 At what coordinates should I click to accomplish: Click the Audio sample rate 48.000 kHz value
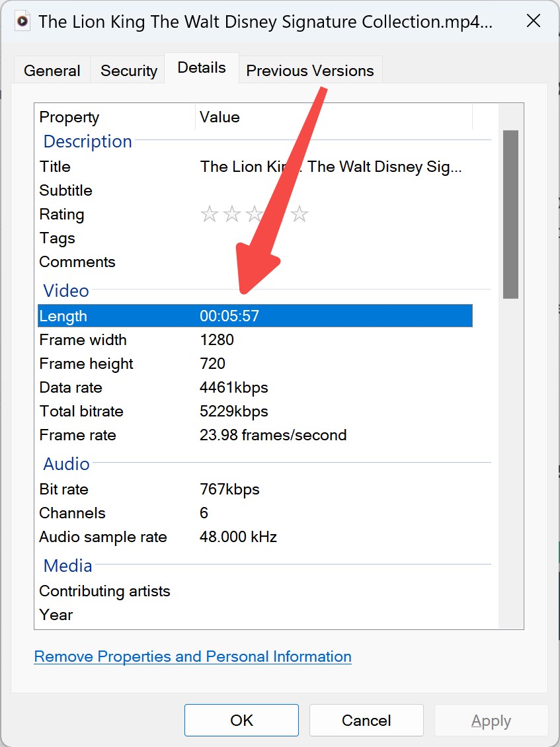point(238,537)
